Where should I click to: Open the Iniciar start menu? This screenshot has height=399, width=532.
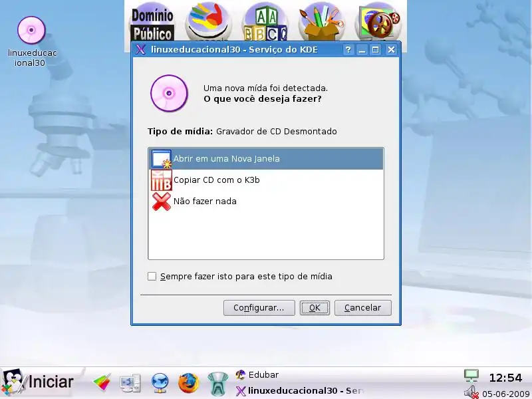pos(39,382)
